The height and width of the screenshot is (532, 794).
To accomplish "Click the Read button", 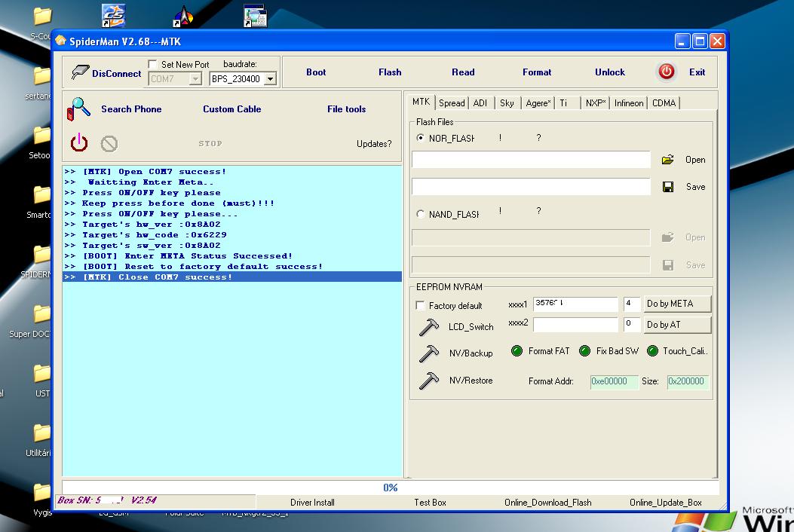I will click(463, 72).
